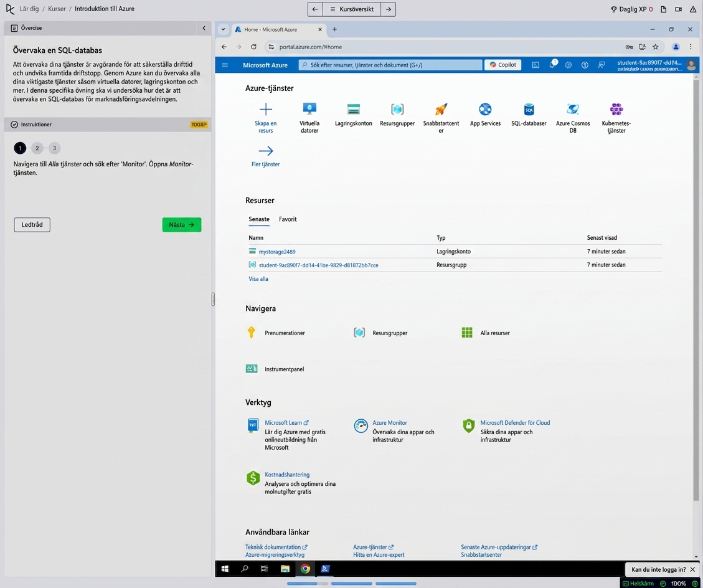Go to instruction step 3
The height and width of the screenshot is (588, 703).
54,148
